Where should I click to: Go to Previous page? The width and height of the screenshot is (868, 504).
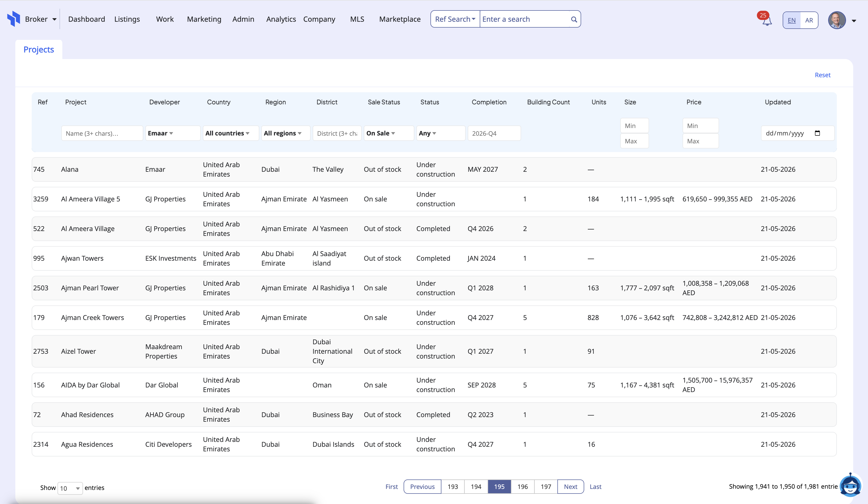(x=422, y=487)
